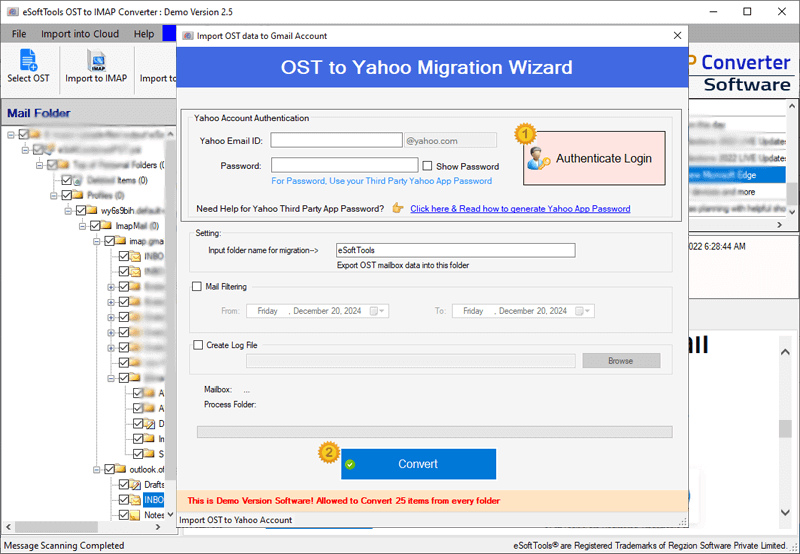800x554 pixels.
Task: Open the File menu
Action: pos(19,34)
